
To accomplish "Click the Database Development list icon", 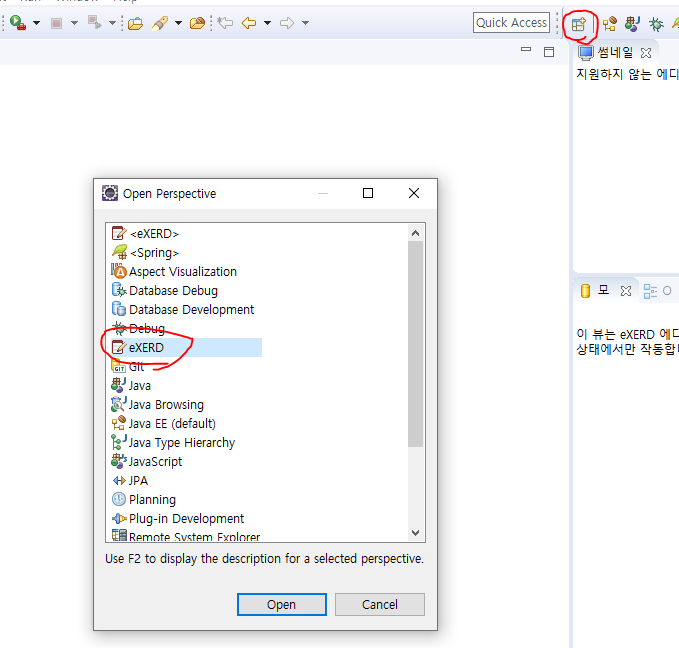I will click(119, 309).
